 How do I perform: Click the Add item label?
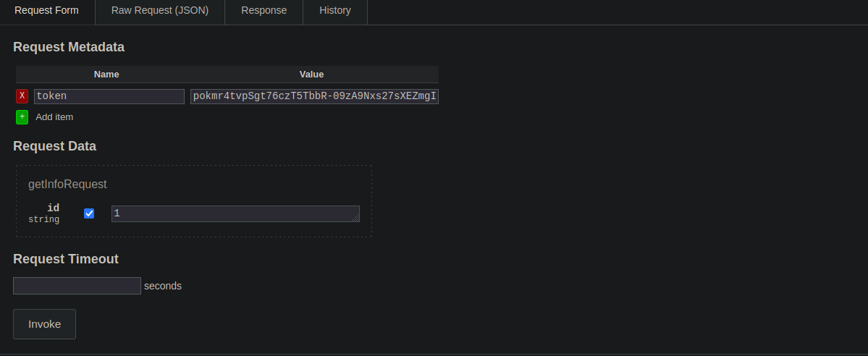click(x=54, y=117)
